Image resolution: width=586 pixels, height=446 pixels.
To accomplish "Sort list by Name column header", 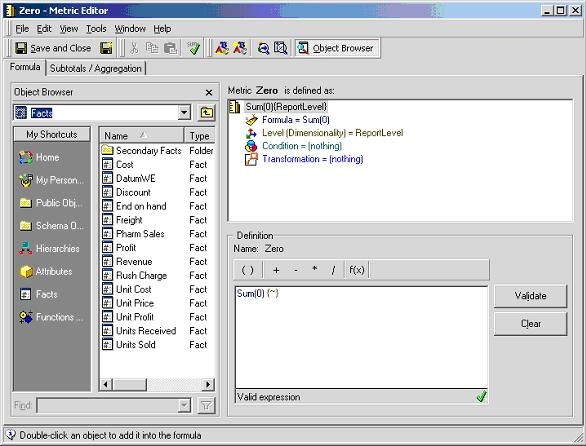I will click(x=141, y=136).
